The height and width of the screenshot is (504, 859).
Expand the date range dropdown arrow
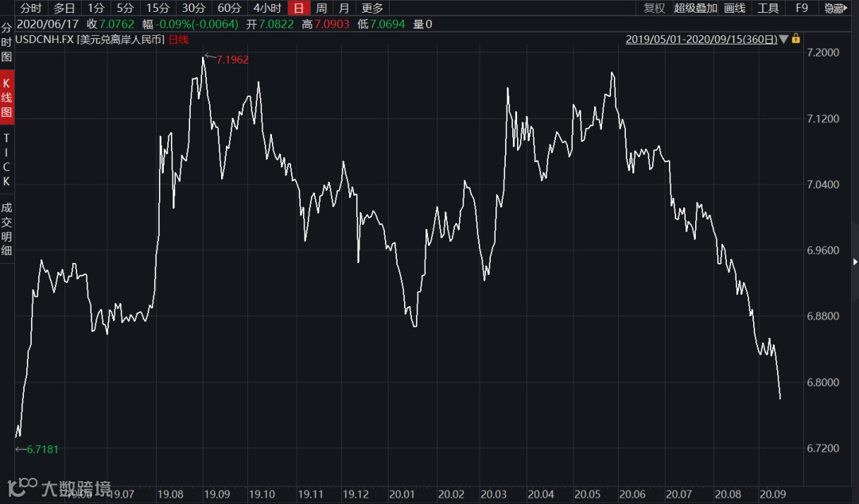(783, 39)
